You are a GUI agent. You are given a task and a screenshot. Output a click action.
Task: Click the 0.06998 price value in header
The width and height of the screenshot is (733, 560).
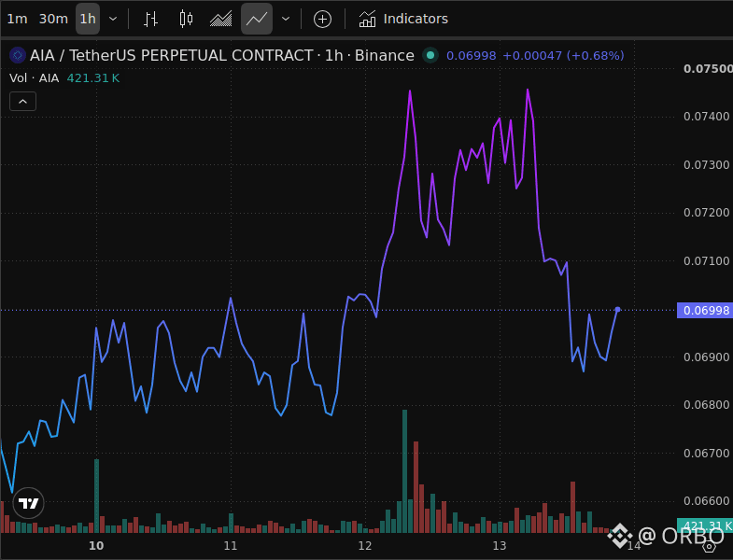(x=472, y=56)
